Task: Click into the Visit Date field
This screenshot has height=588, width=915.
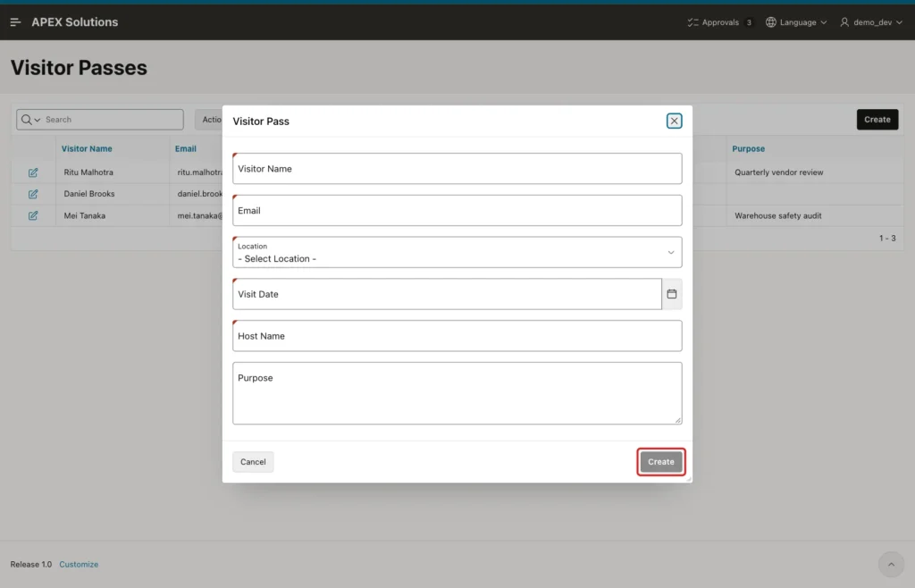Action: pos(447,294)
